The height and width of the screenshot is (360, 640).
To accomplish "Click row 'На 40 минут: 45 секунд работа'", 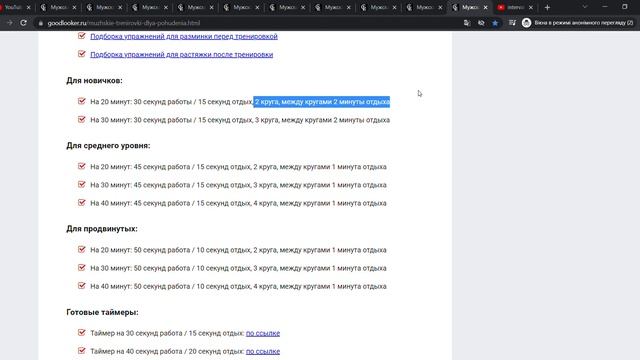I will 238,203.
